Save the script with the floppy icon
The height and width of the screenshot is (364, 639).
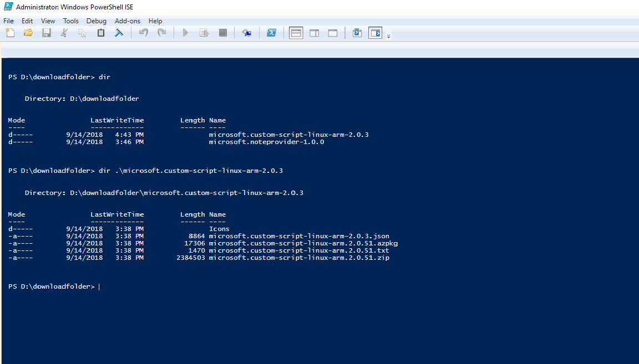47,33
